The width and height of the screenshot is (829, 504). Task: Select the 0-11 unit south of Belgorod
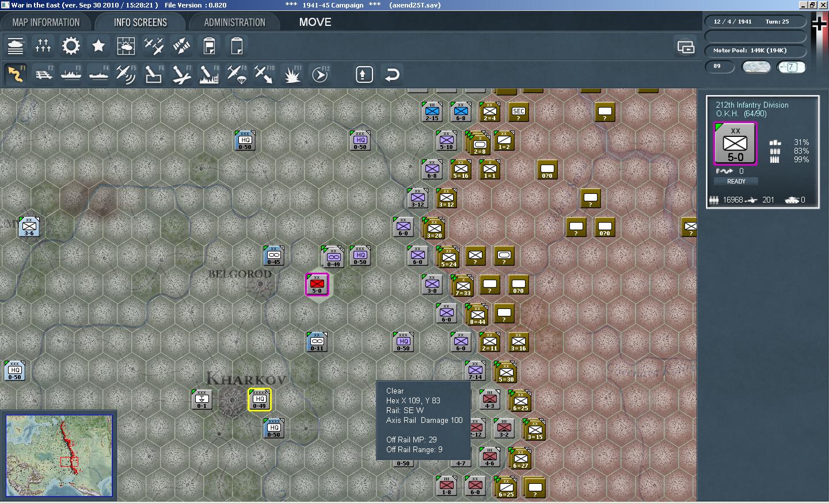click(x=317, y=342)
